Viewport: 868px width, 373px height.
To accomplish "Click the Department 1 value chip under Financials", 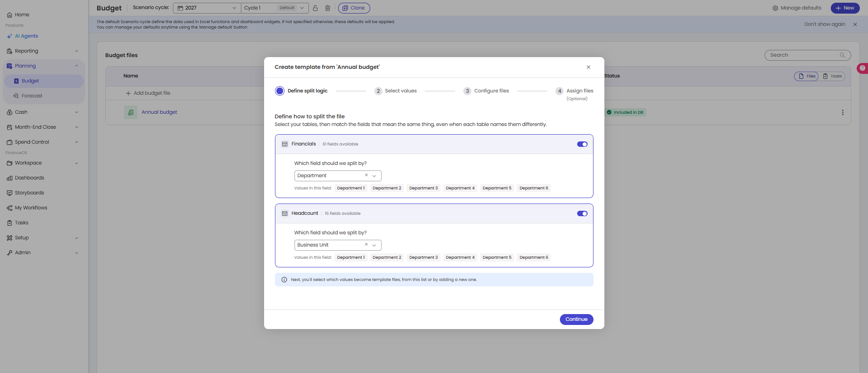I will [x=351, y=188].
